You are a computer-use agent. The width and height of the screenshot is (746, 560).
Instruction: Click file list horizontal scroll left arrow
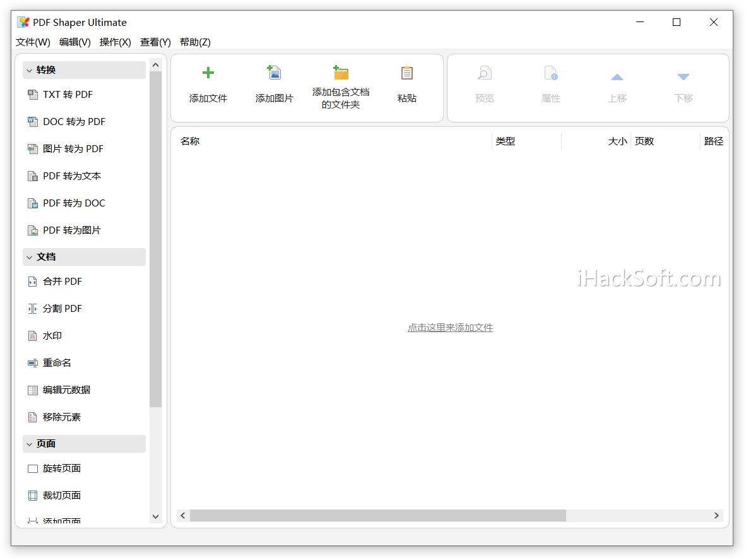[182, 515]
